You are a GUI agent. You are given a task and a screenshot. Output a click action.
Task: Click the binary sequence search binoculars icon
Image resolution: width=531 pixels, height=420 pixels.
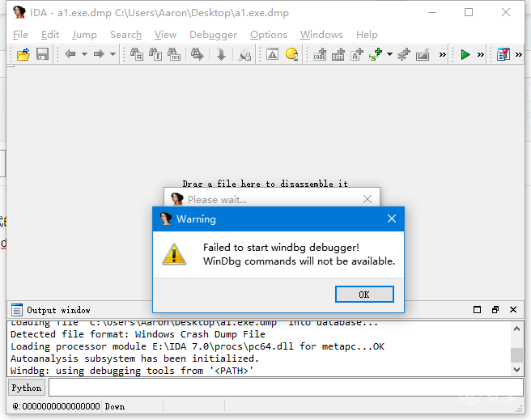pos(174,54)
